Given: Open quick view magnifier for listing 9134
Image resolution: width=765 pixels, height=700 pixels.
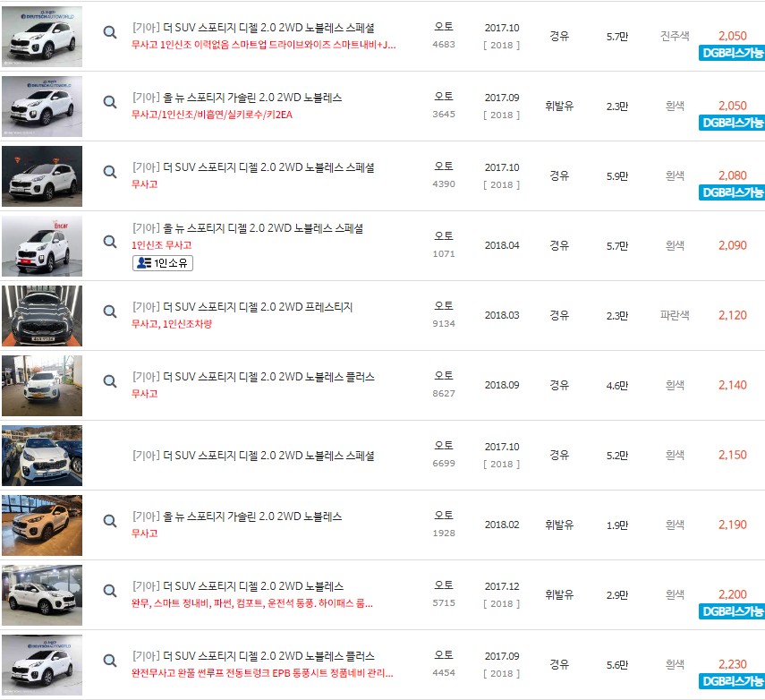Looking at the screenshot, I should (x=110, y=312).
